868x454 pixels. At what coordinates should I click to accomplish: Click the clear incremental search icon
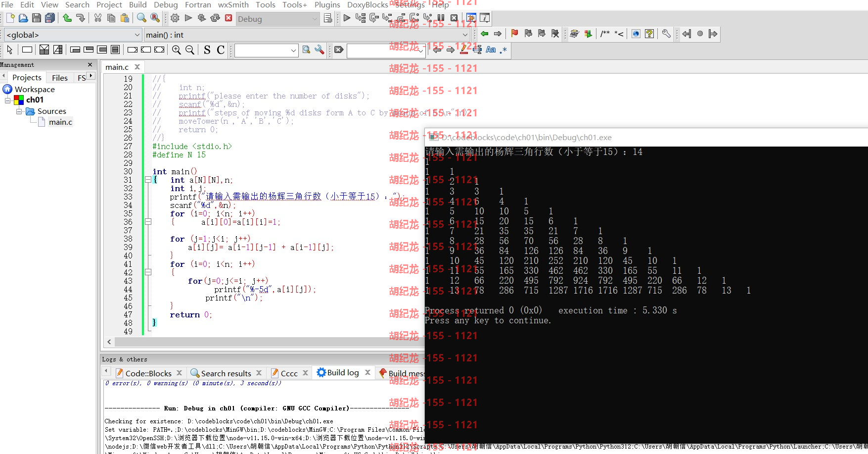339,50
